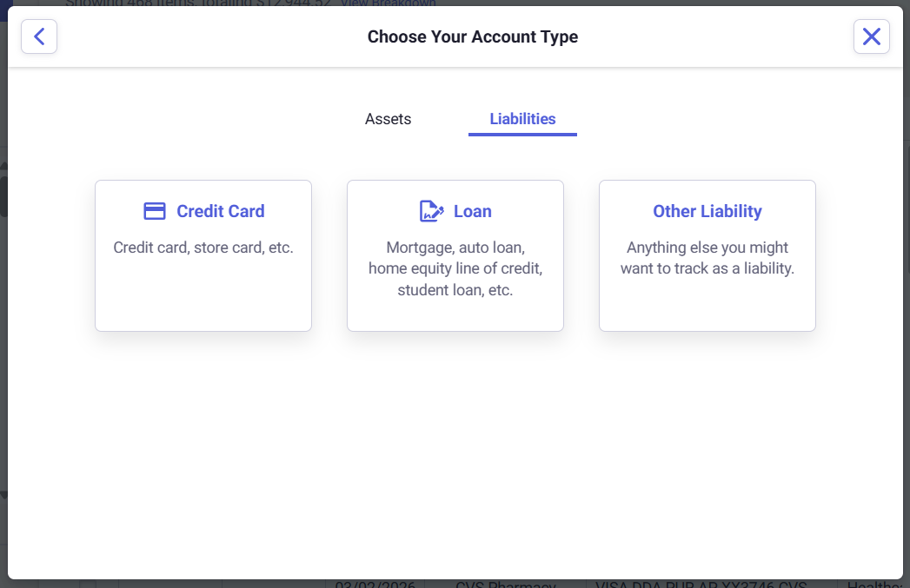This screenshot has width=910, height=588.
Task: Select the Liabilities tab
Action: click(522, 119)
